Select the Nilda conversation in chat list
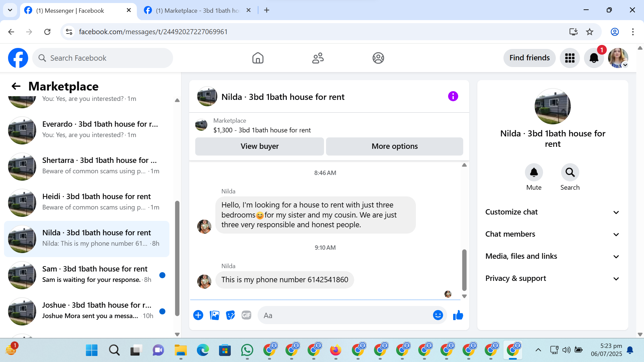Viewport: 644px width, 362px height. (x=87, y=239)
